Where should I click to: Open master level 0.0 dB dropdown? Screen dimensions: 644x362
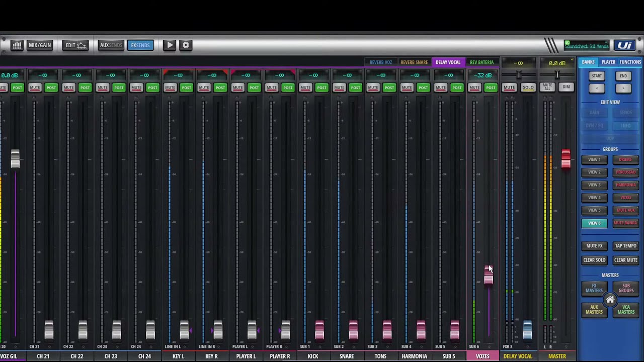(557, 63)
